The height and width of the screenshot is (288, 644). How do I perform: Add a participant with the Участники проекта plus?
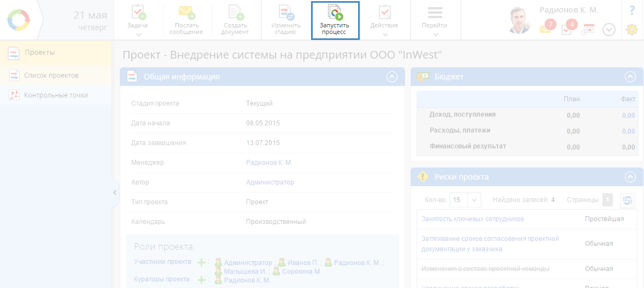[202, 262]
